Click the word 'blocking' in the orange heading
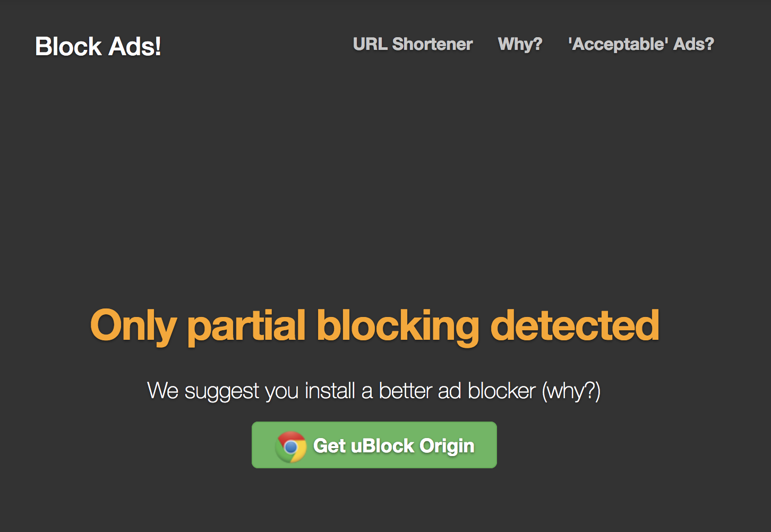The height and width of the screenshot is (532, 771). tap(398, 325)
